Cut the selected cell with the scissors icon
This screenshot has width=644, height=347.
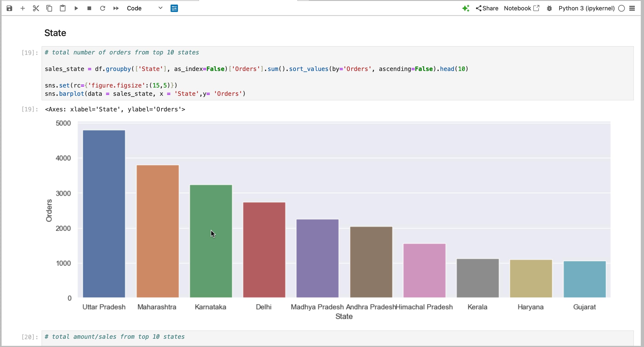coord(36,8)
